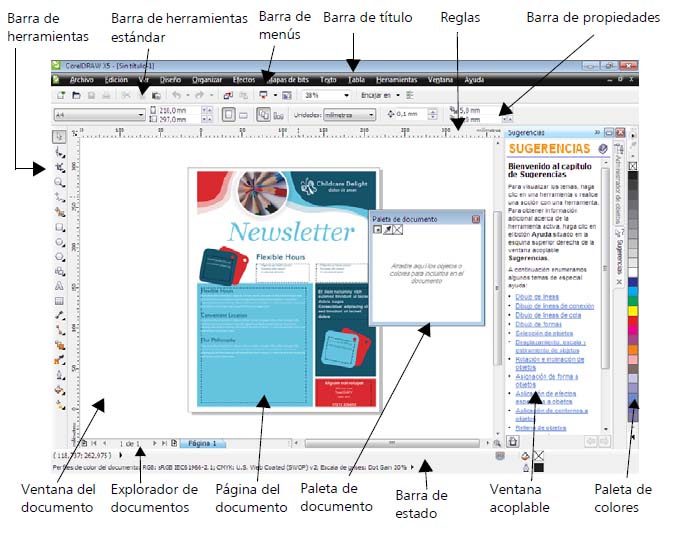Viewport: 676px width, 540px height.
Task: Select the Shape tool in the toolbox
Action: pyautogui.click(x=60, y=152)
